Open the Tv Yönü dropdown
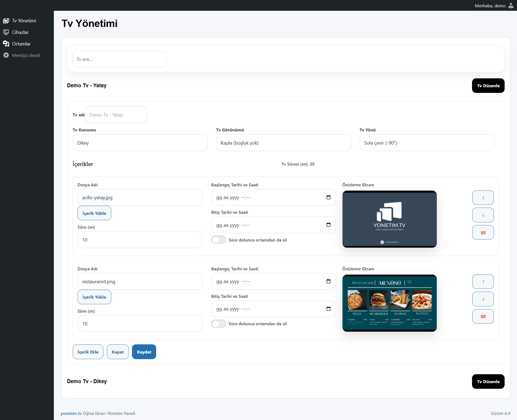The height and width of the screenshot is (420, 517). pyautogui.click(x=427, y=143)
